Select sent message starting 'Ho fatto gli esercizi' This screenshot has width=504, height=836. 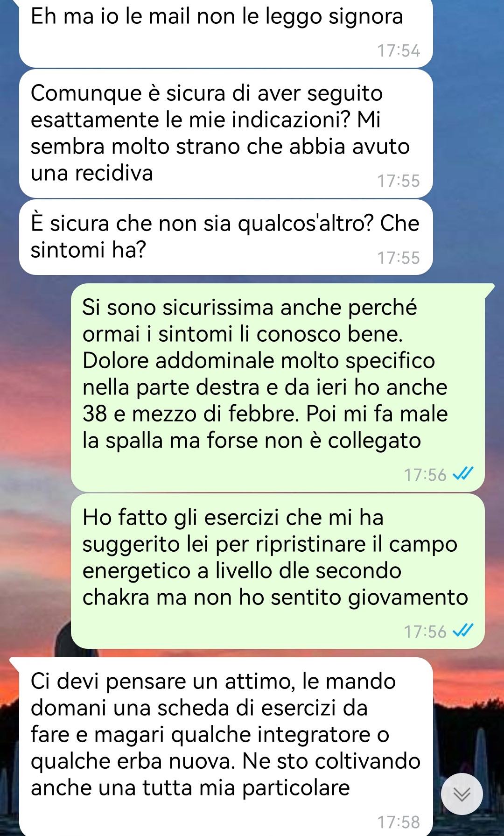pos(278,571)
